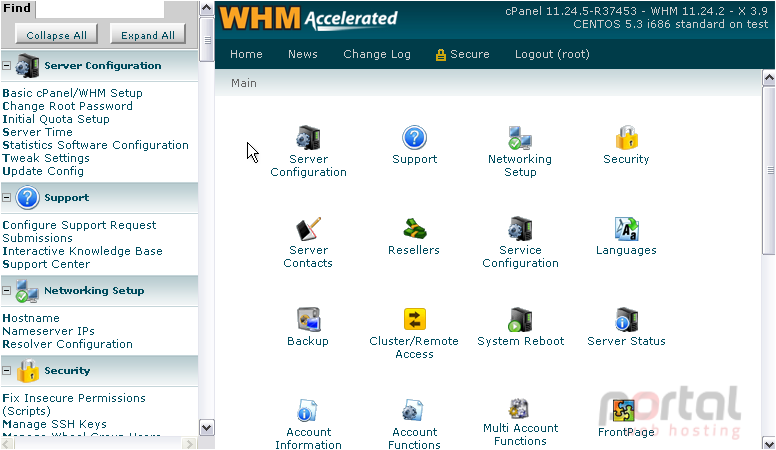Open the Resellers money icon
Screen dimensions: 776x450
pyautogui.click(x=414, y=229)
